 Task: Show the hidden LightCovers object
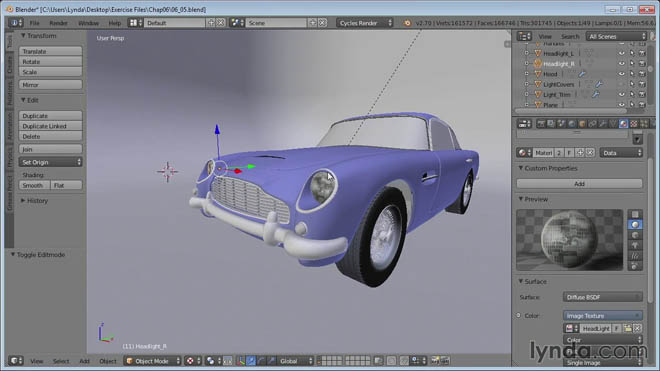click(621, 84)
